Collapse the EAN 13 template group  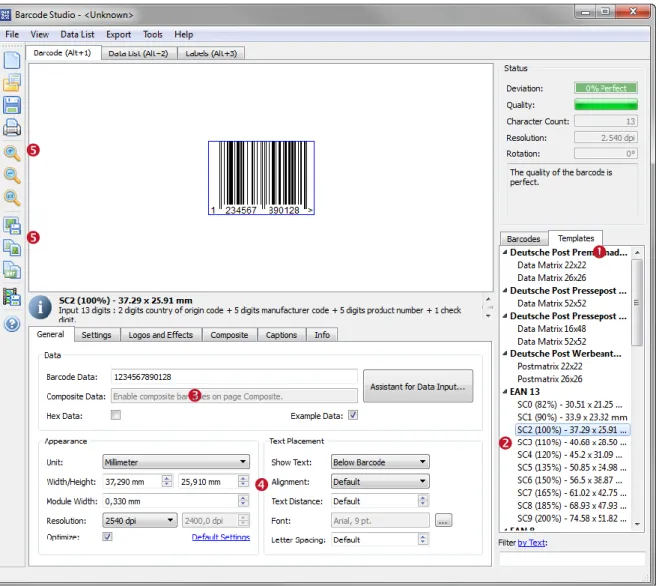coord(505,392)
